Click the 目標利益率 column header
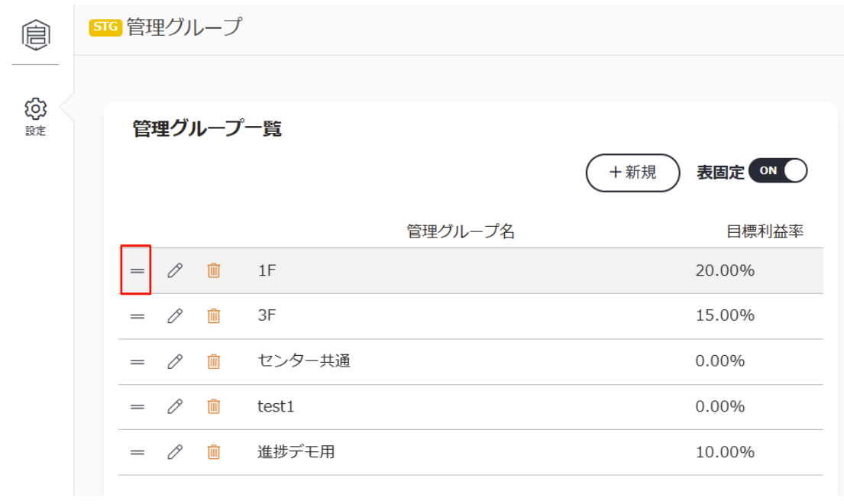This screenshot has width=844, height=504. point(765,232)
